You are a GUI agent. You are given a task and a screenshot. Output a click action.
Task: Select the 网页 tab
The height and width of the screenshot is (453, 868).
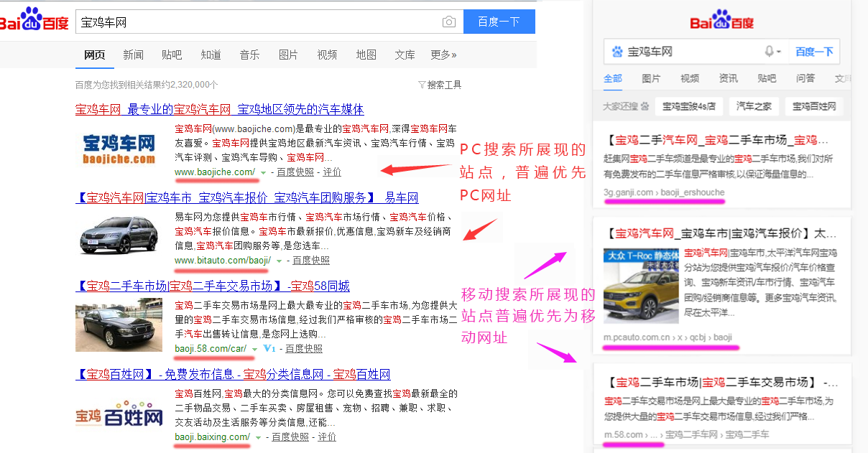(x=94, y=55)
